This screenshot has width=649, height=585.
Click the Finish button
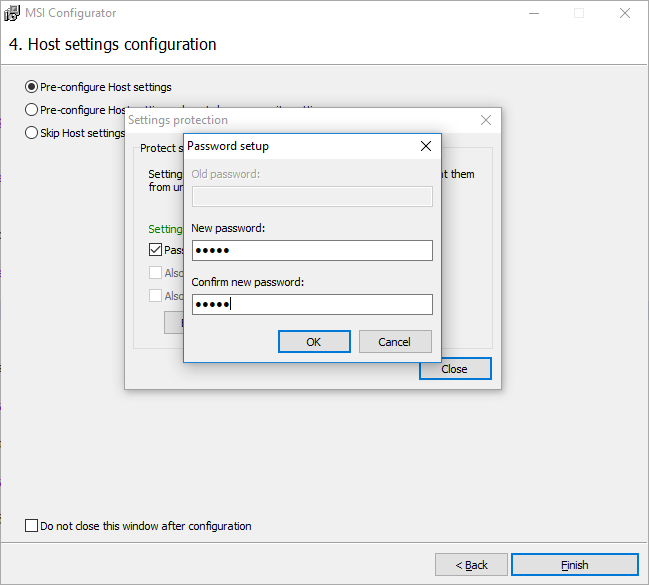click(574, 565)
